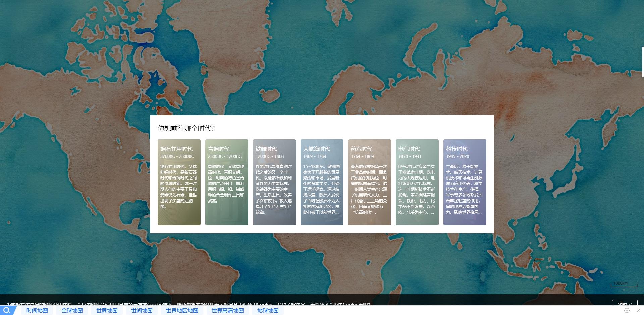Open the 《全历史Cookie声明》 link
644x315 pixels.
coord(349,304)
